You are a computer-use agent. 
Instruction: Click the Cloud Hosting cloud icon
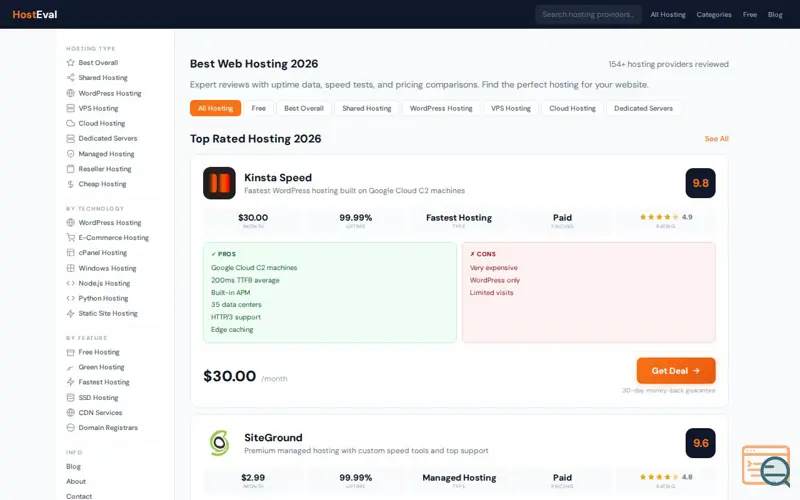pyautogui.click(x=70, y=123)
